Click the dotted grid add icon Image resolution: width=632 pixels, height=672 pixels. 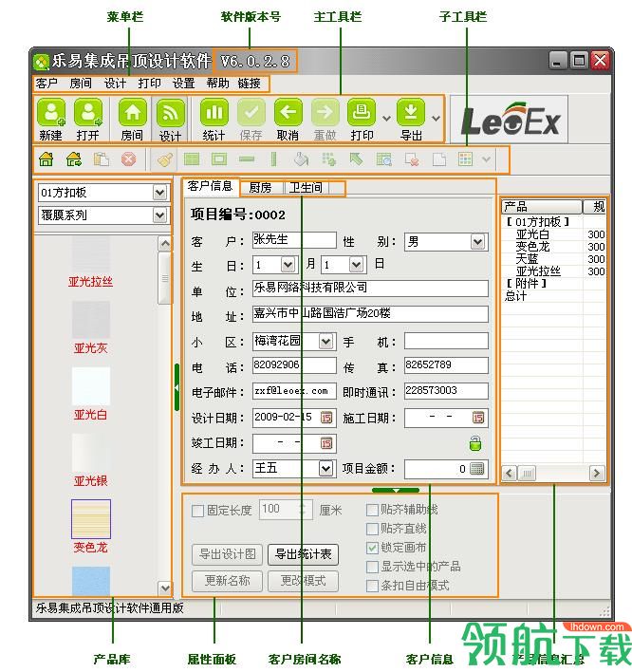tap(328, 159)
